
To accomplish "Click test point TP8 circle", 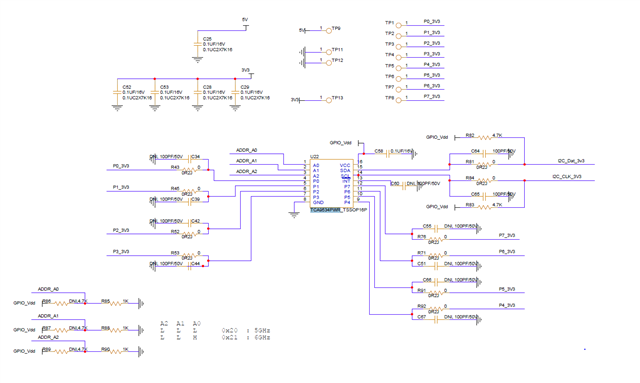I will pos(398,100).
